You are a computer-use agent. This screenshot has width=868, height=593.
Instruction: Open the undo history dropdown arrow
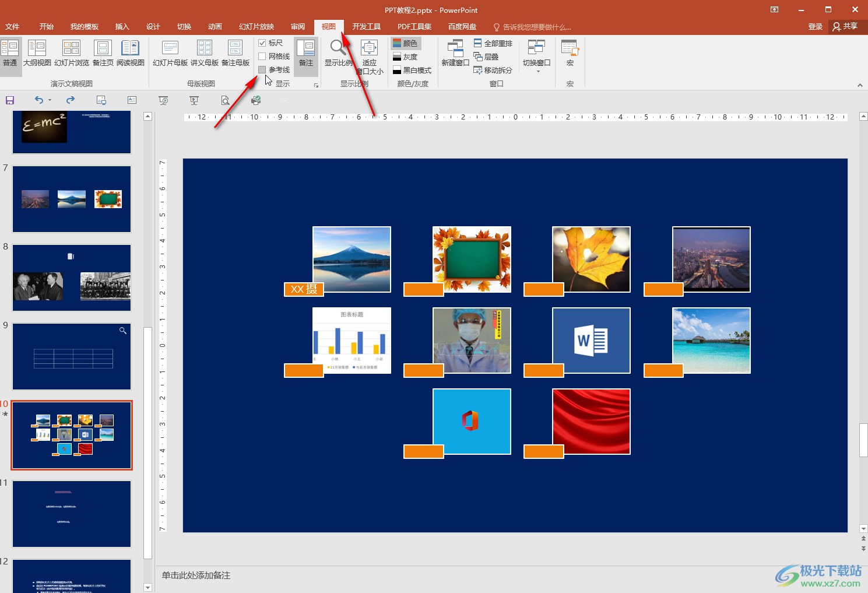[50, 100]
